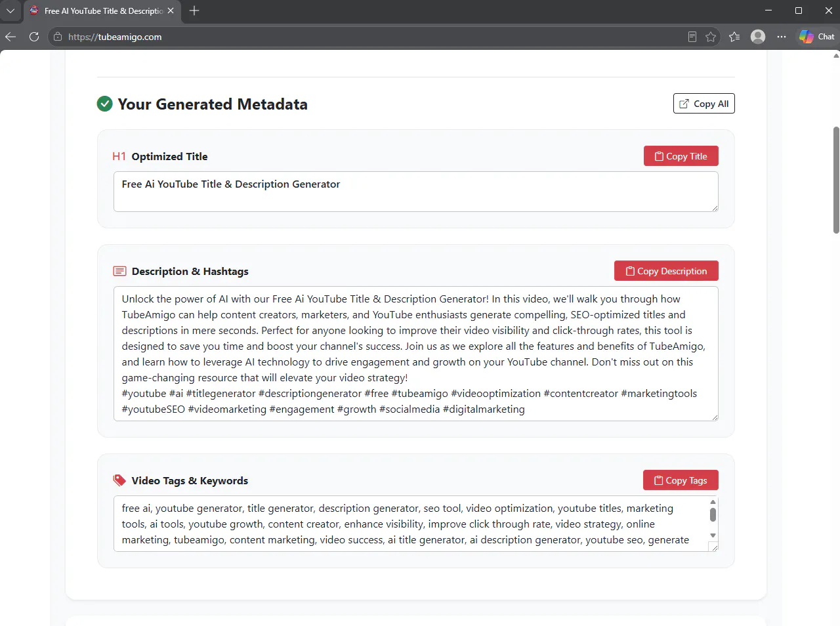Screen dimensions: 840x626
Task: Click inside the Optimized Title text box
Action: click(415, 192)
